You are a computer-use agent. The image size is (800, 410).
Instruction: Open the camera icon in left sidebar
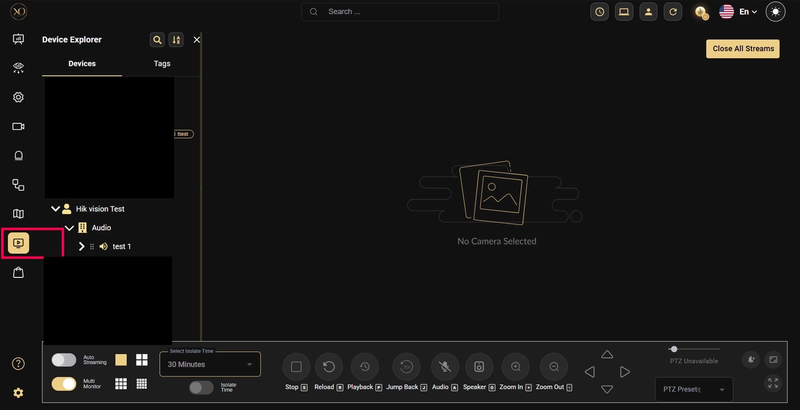18,126
